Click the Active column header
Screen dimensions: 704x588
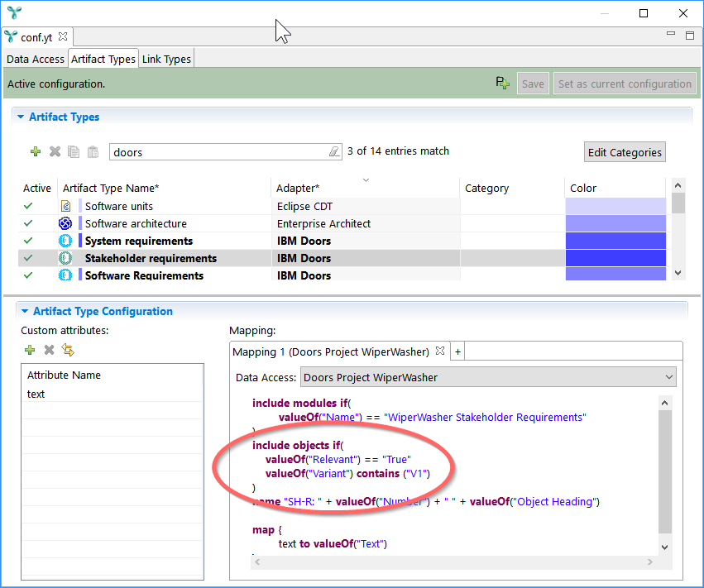(x=37, y=188)
